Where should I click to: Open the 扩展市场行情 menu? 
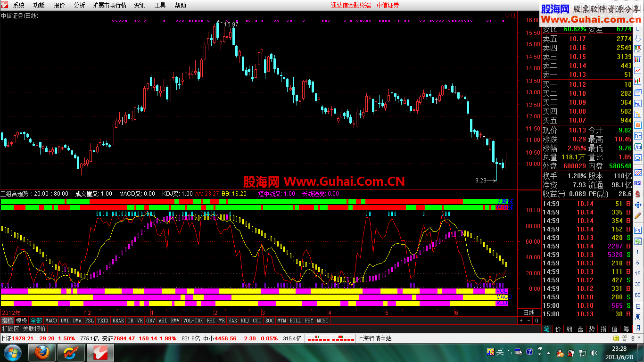pyautogui.click(x=110, y=5)
